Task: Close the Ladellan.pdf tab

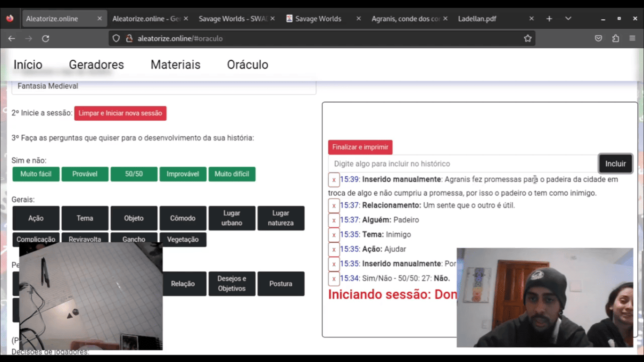Action: tap(531, 19)
